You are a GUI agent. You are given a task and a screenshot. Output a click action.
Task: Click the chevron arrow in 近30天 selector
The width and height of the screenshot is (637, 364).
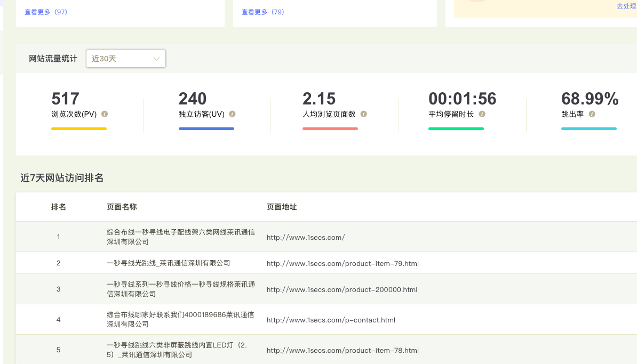tap(156, 59)
